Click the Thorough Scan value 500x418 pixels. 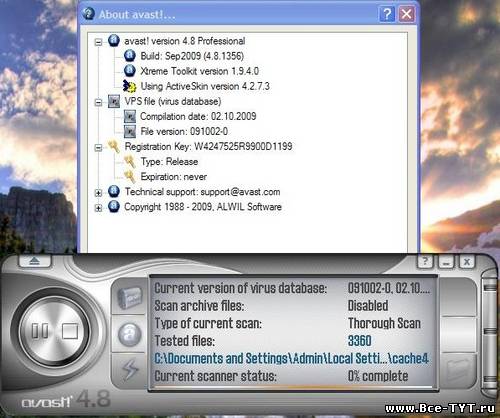(x=384, y=323)
